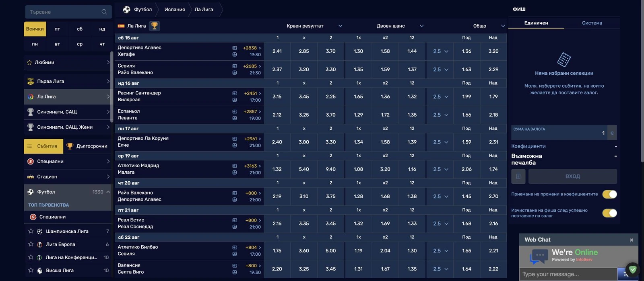Open +2838 more markets for Алавес vs Хетафе
This screenshot has height=281, width=644.
pos(252,48)
